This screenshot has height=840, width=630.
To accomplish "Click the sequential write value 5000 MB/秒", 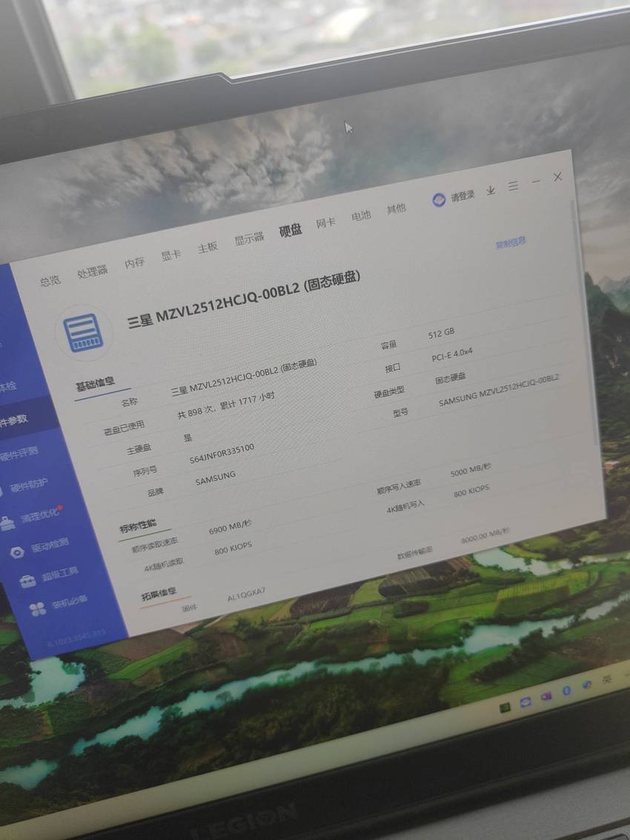I will pyautogui.click(x=471, y=470).
